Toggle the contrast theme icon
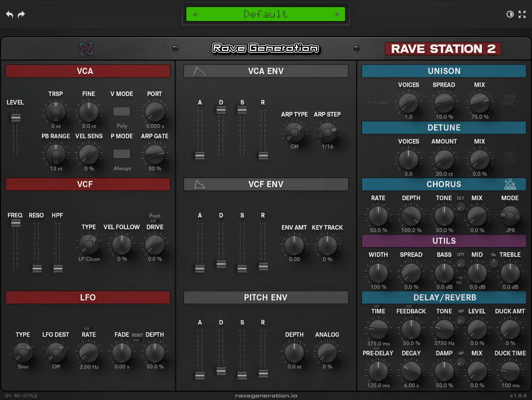 pyautogui.click(x=510, y=14)
